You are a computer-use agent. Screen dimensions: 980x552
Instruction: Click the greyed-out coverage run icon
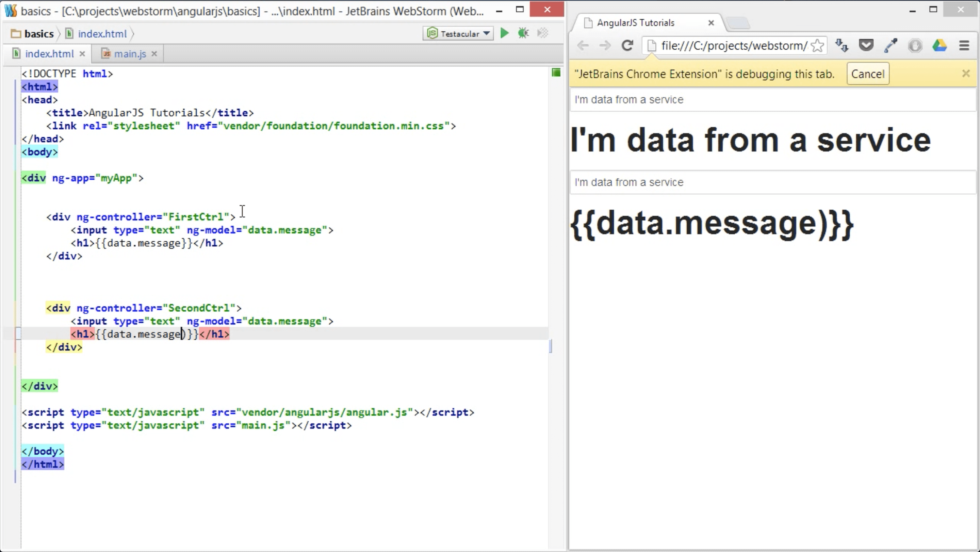tap(543, 33)
